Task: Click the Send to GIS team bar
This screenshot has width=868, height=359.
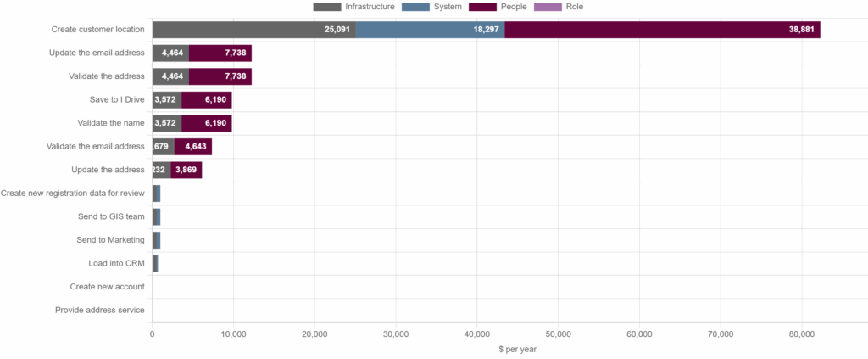Action: pos(156,217)
